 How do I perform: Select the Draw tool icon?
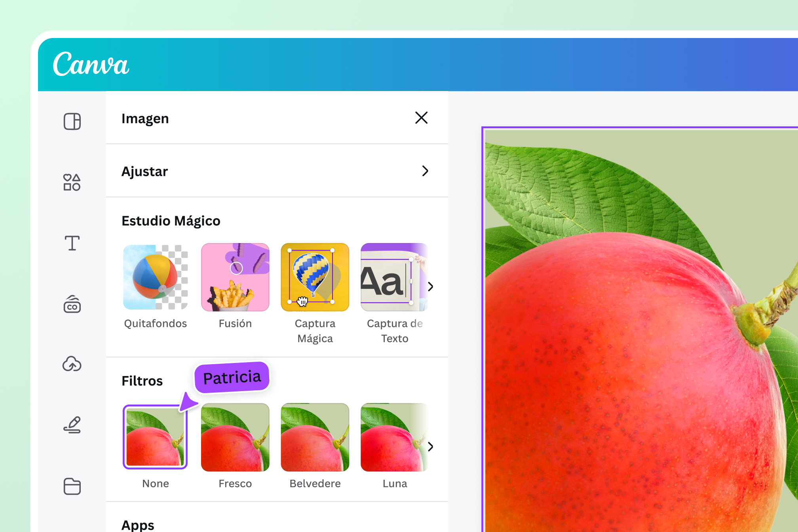[x=72, y=425]
